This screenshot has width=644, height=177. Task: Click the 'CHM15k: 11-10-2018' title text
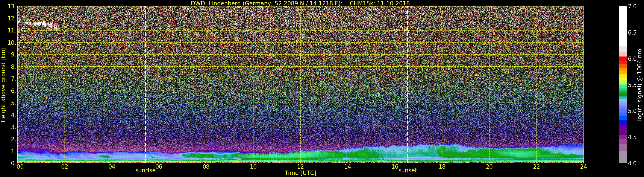click(x=380, y=3)
